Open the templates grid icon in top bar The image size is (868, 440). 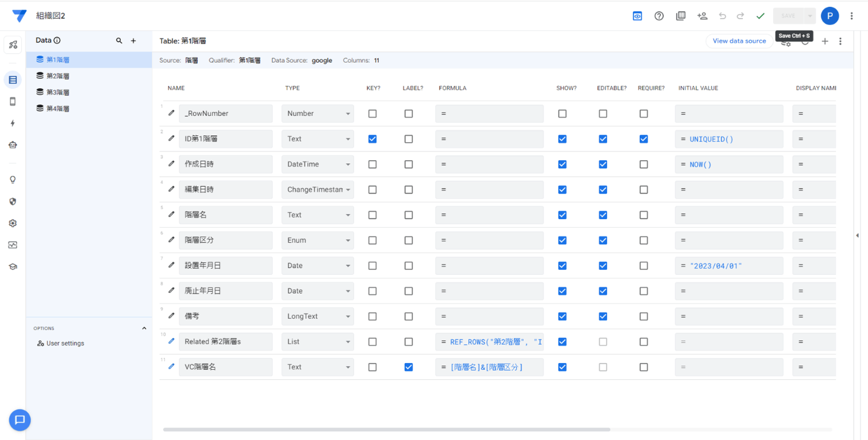681,16
